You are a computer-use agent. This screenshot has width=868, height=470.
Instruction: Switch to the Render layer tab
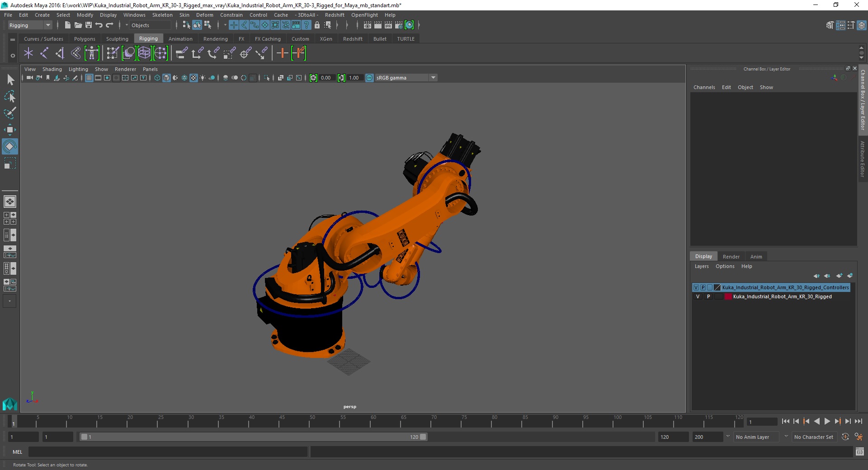click(731, 257)
